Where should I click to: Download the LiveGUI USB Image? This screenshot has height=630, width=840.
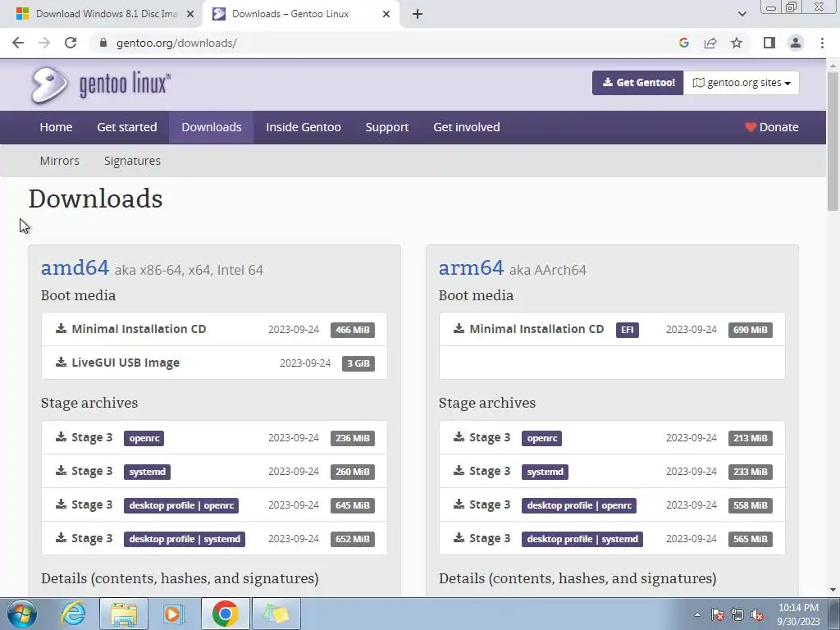214,363
